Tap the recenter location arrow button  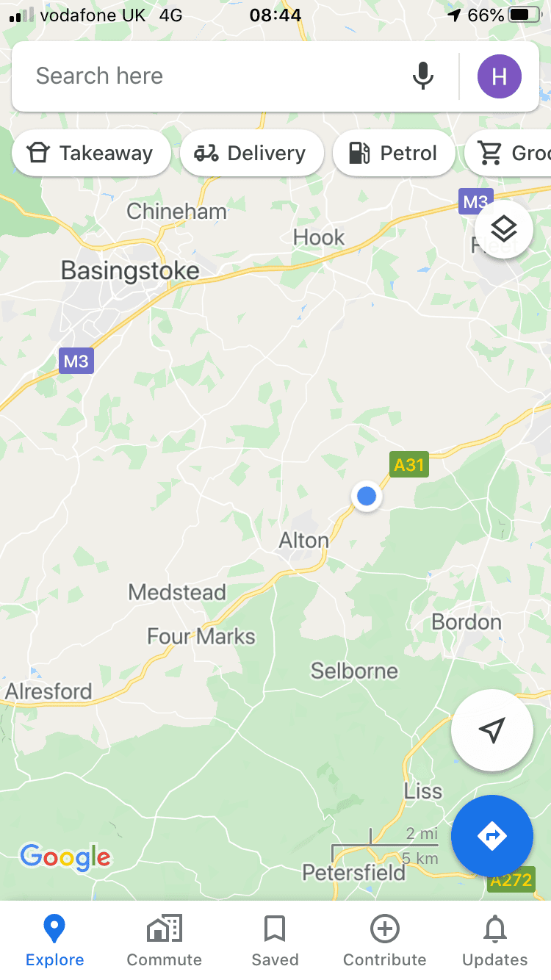click(492, 730)
